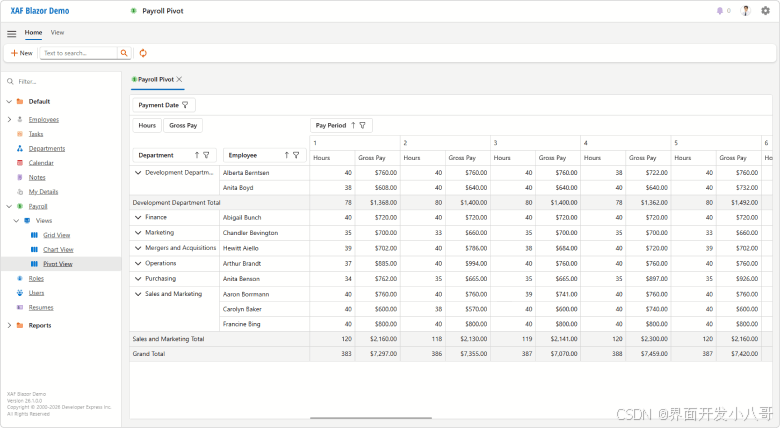Open the Chart View navigation link
The height and width of the screenshot is (428, 780).
pyautogui.click(x=58, y=249)
